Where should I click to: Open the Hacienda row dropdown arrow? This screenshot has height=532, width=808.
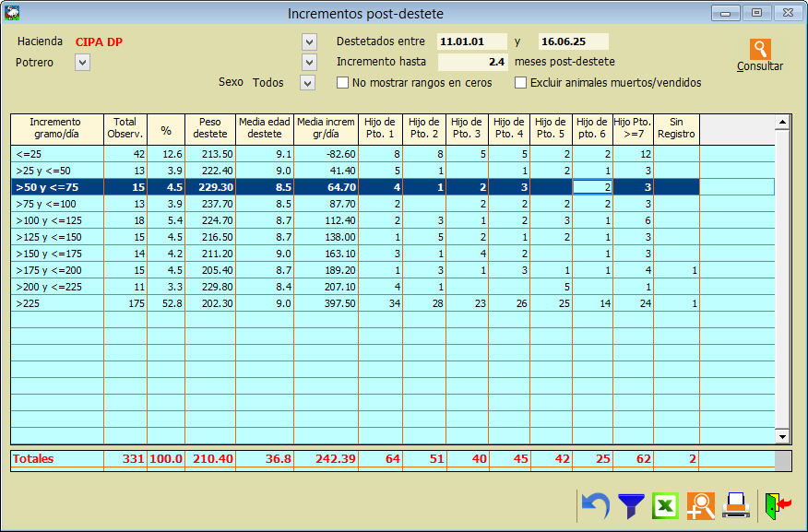coord(309,42)
